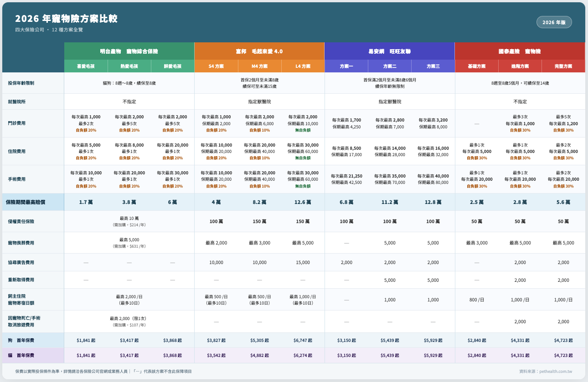The width and height of the screenshot is (588, 382).
Task: Select the 貓 首年保費 row label
Action: tap(21, 356)
